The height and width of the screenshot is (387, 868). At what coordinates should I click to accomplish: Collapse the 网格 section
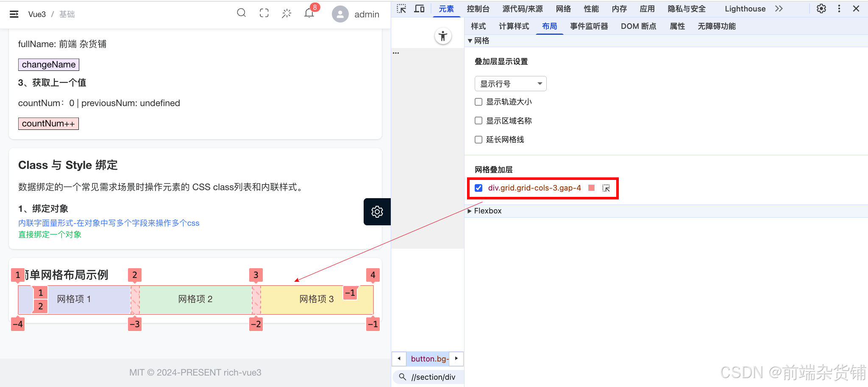tap(470, 41)
